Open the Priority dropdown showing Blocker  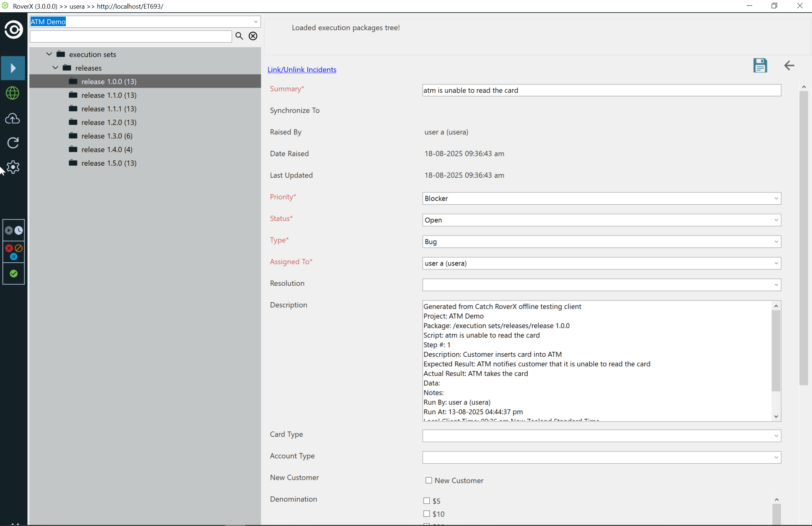coord(601,199)
